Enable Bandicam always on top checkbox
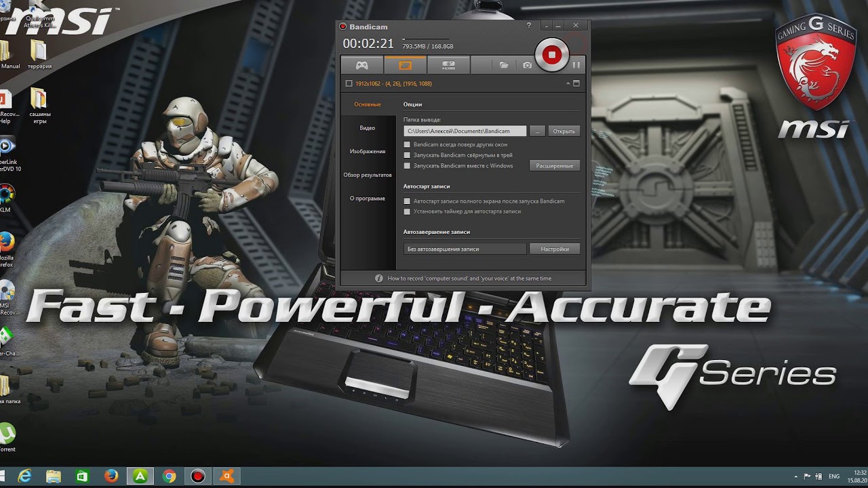 tap(407, 144)
